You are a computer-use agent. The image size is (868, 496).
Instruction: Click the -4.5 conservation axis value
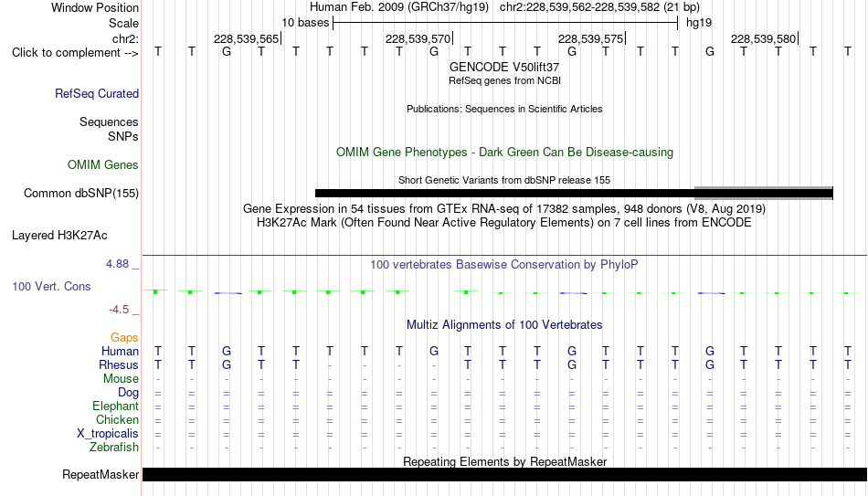click(x=119, y=310)
